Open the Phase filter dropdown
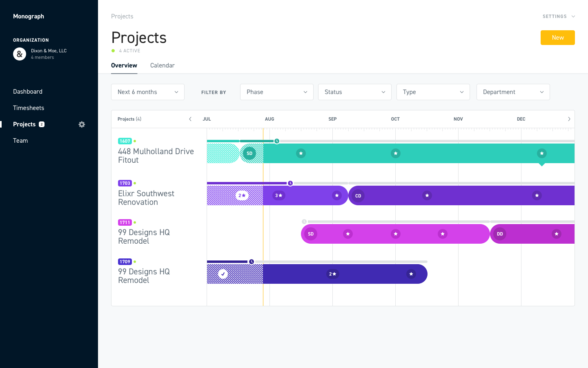The image size is (588, 368). coord(277,92)
